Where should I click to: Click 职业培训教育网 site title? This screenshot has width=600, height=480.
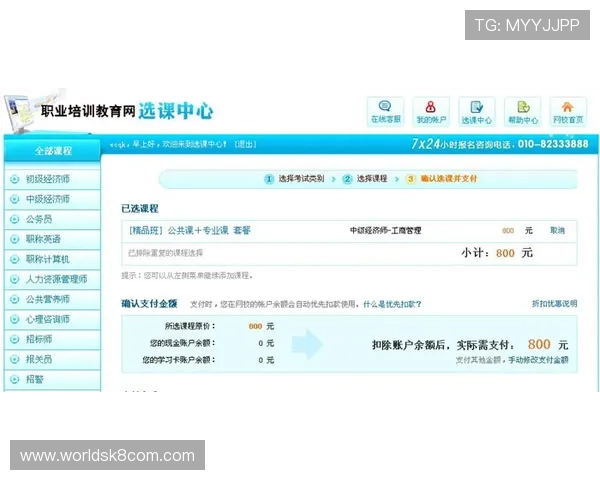point(88,111)
